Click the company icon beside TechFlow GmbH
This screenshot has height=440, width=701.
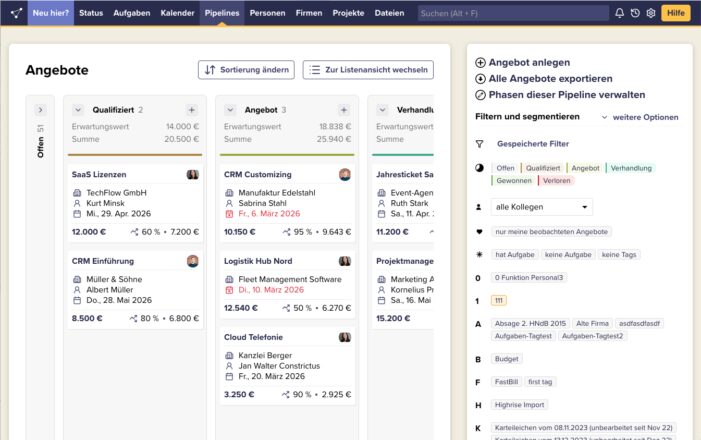[77, 193]
